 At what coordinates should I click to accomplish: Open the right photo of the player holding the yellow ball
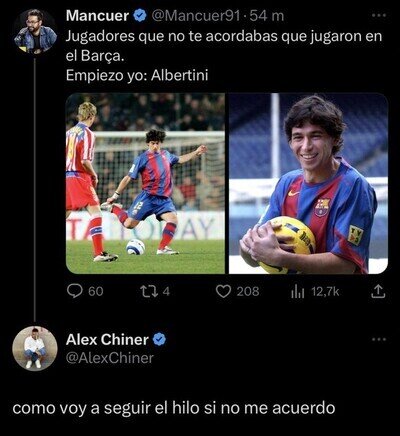click(x=308, y=183)
